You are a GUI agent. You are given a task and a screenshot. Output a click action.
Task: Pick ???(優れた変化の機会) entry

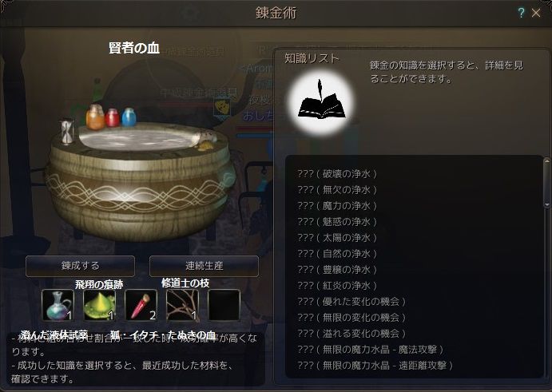click(x=351, y=302)
